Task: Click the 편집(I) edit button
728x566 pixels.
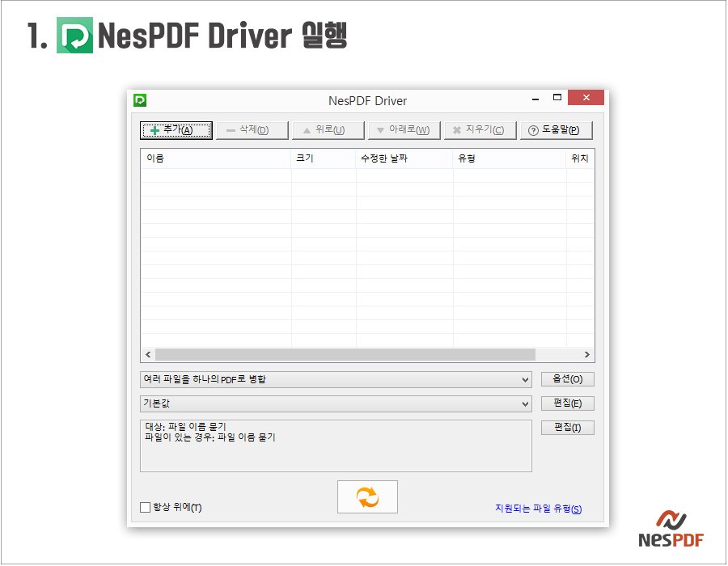Action: point(567,427)
